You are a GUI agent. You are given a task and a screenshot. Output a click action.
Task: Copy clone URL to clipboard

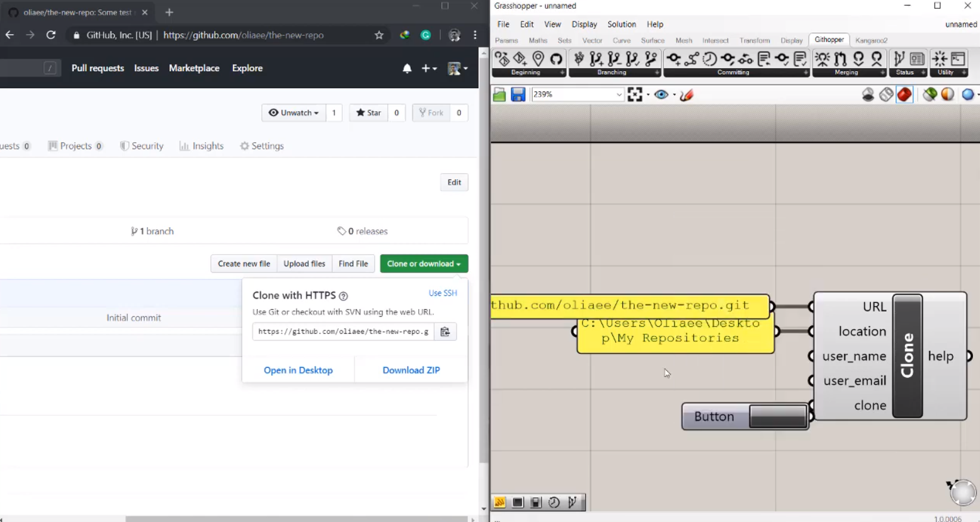445,332
